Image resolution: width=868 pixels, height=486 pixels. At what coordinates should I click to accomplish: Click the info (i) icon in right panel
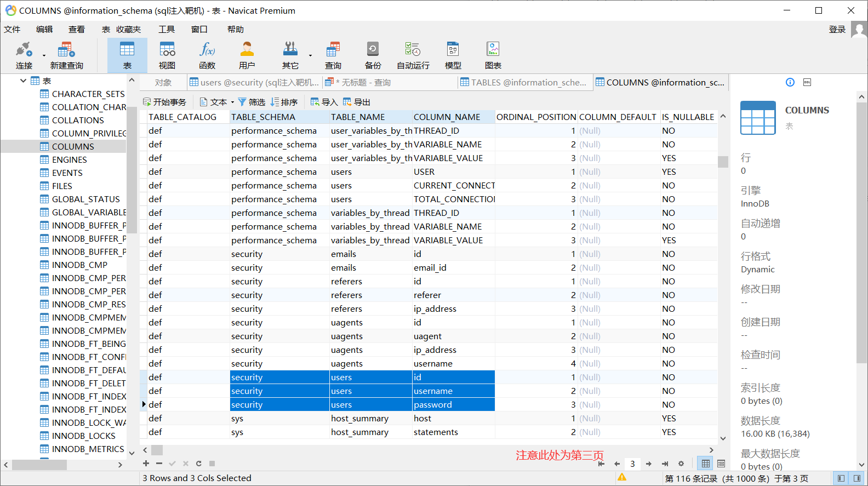[790, 82]
